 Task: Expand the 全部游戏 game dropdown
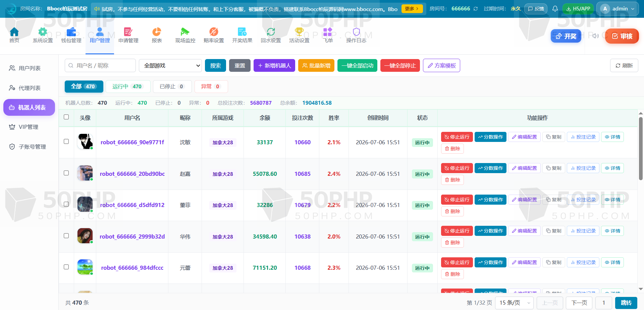(x=170, y=65)
